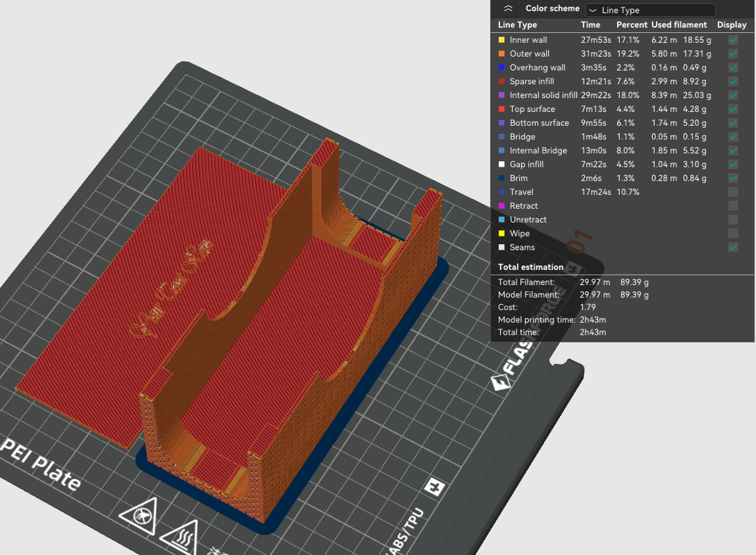Screen dimensions: 756x555
Task: Toggle Gap infill display checkbox
Action: [x=733, y=165]
